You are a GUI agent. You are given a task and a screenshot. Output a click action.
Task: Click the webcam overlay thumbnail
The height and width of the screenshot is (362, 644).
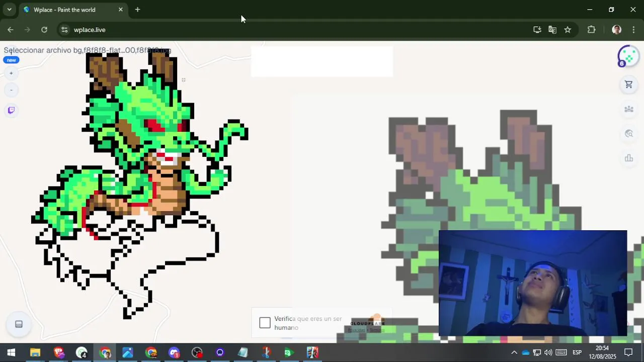533,284
